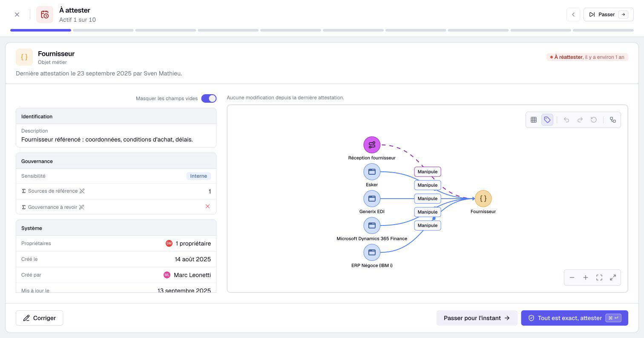Click the Corriger button

click(x=40, y=318)
